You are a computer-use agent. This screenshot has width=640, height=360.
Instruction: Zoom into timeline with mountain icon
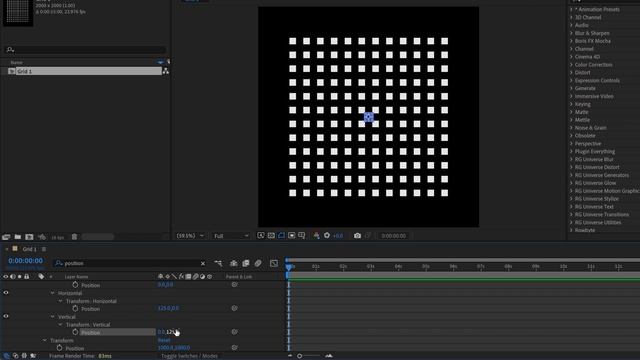tap(329, 356)
